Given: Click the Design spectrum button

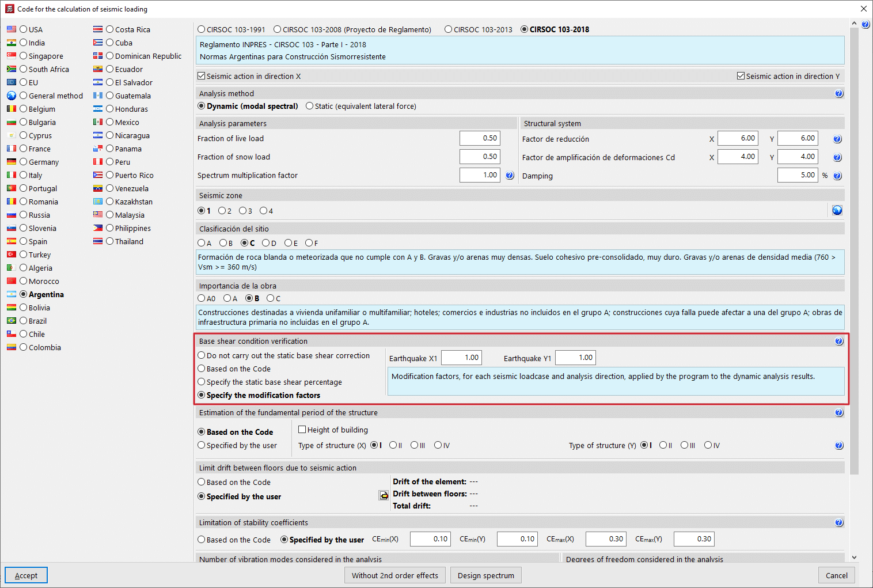Looking at the screenshot, I should (x=485, y=575).
